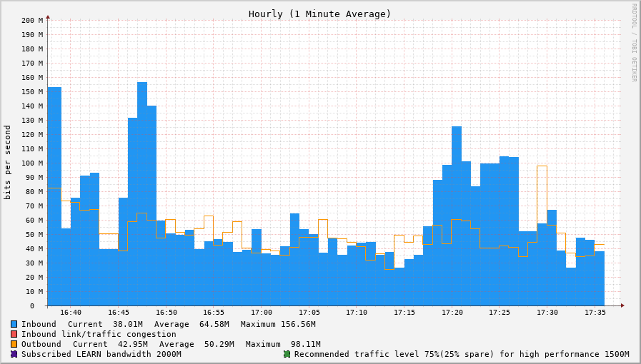Click the 17:20 time axis label
Screen dimensions: 641x364
(x=452, y=313)
